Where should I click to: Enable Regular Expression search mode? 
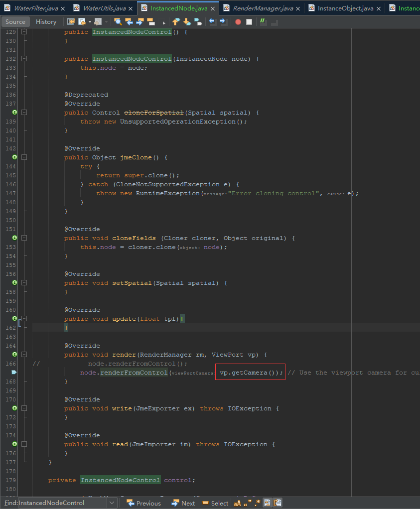[257, 503]
